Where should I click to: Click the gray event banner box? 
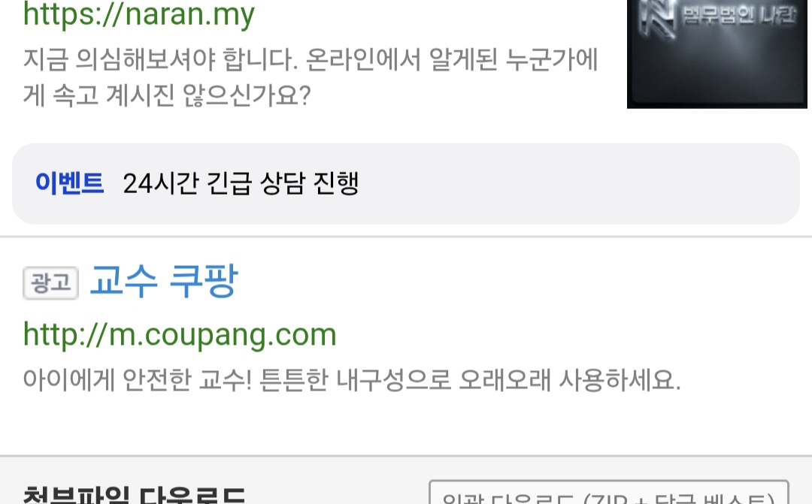pyautogui.click(x=405, y=184)
